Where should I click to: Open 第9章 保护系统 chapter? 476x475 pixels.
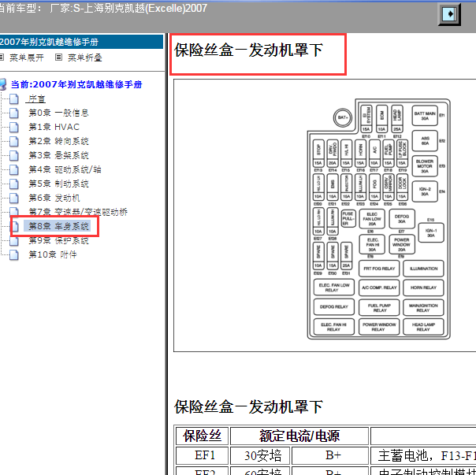(x=58, y=241)
